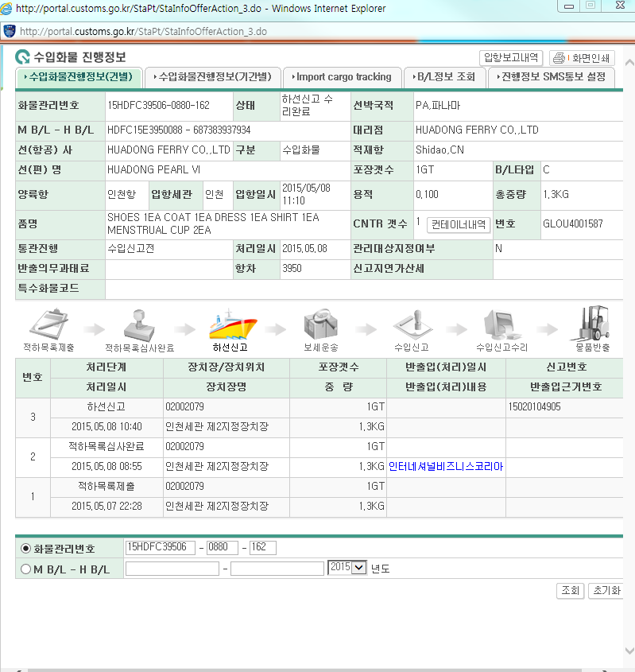The height and width of the screenshot is (672, 635).
Task: Click the loading port value Shidao,CN
Action: point(439,150)
